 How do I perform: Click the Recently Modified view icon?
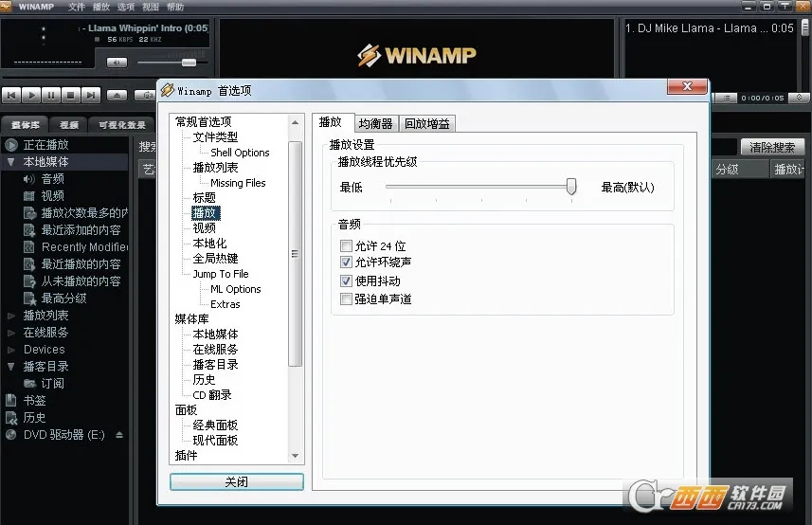point(29,247)
